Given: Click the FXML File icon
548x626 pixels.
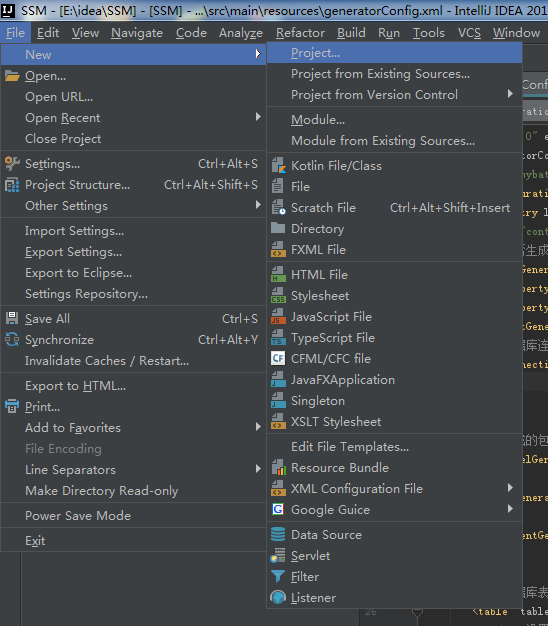Looking at the screenshot, I should (278, 249).
